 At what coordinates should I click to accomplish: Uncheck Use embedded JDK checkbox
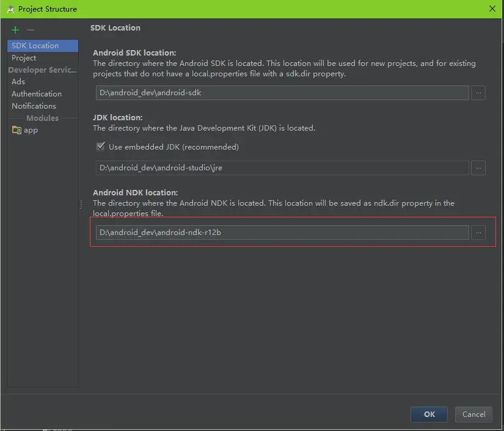point(101,147)
